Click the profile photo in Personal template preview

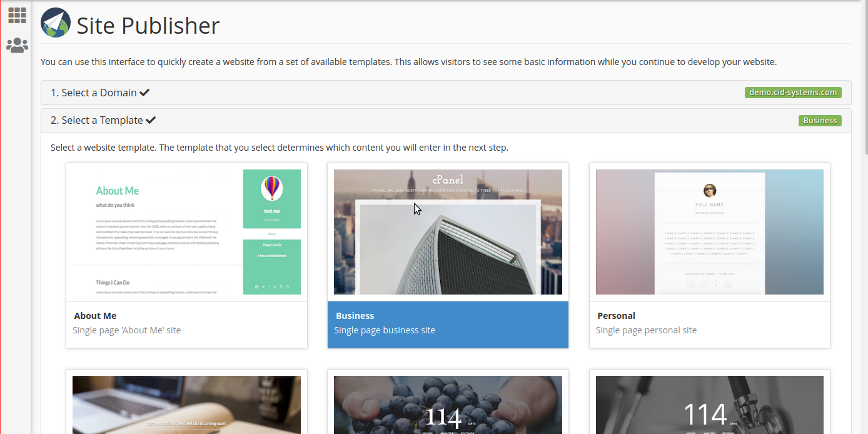710,190
